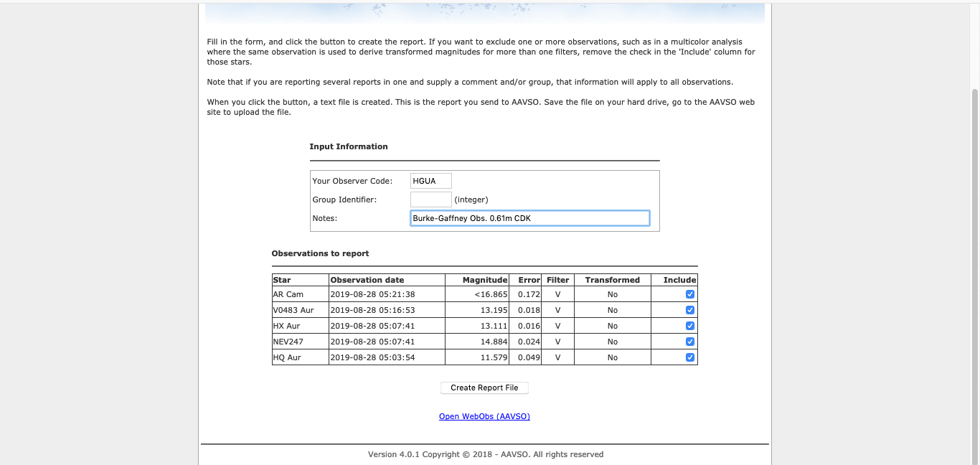Click the Magnitude column header

click(485, 280)
